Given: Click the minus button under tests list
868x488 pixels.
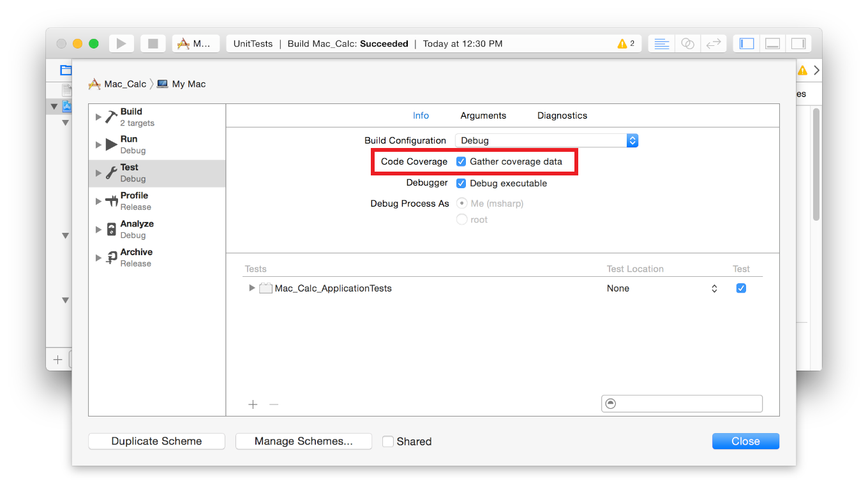Looking at the screenshot, I should [273, 404].
